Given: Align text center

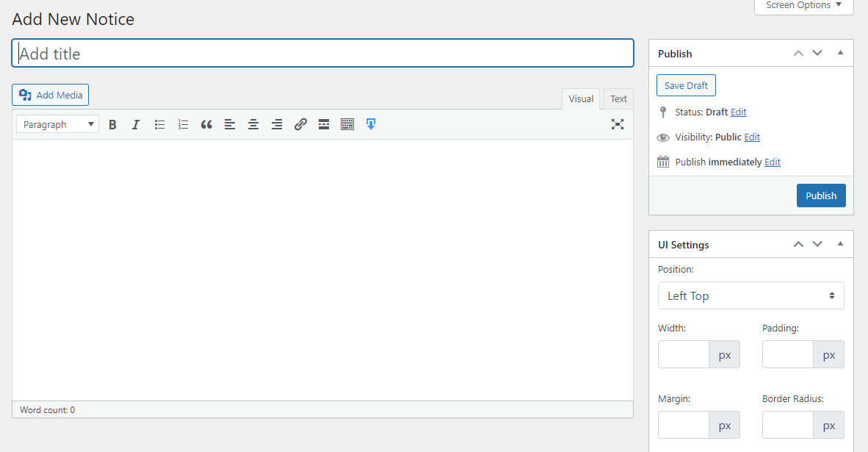Looking at the screenshot, I should tap(253, 124).
